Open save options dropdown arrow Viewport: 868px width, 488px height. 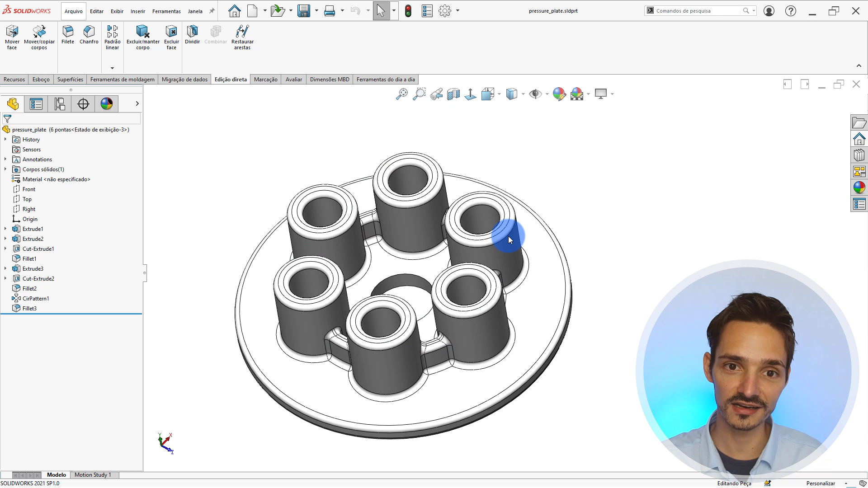(x=316, y=11)
